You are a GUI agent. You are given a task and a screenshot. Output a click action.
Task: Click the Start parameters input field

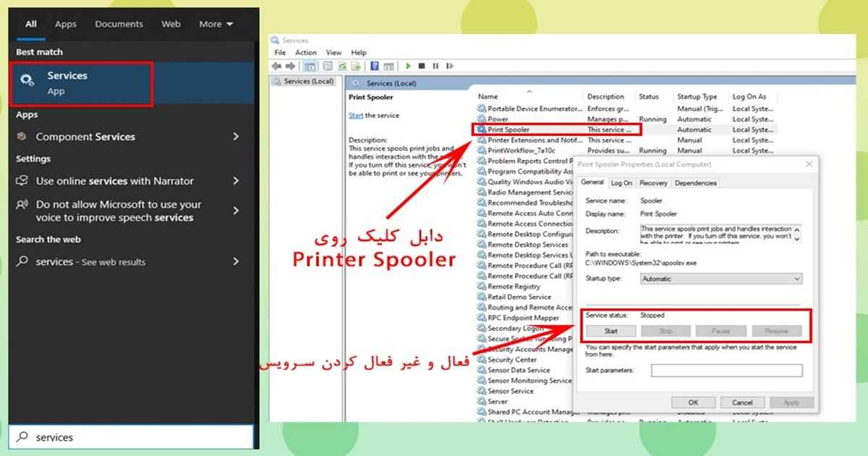(x=726, y=371)
